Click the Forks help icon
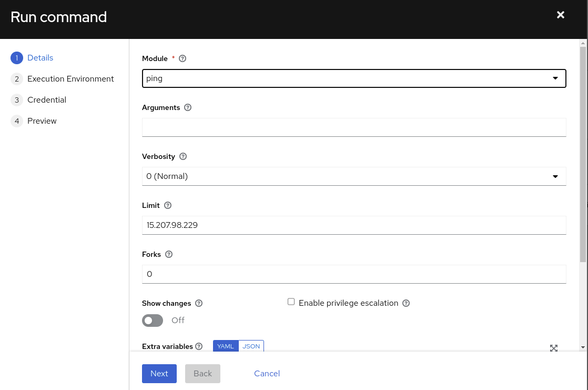 tap(169, 254)
